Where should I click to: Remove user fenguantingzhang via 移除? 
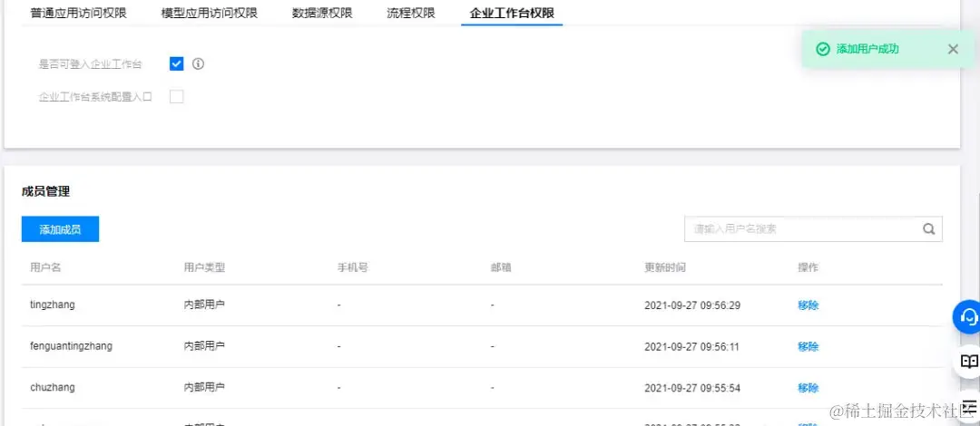pyautogui.click(x=808, y=346)
